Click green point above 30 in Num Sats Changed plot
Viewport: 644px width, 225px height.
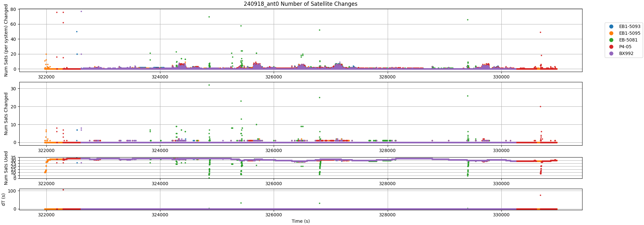pos(209,85)
